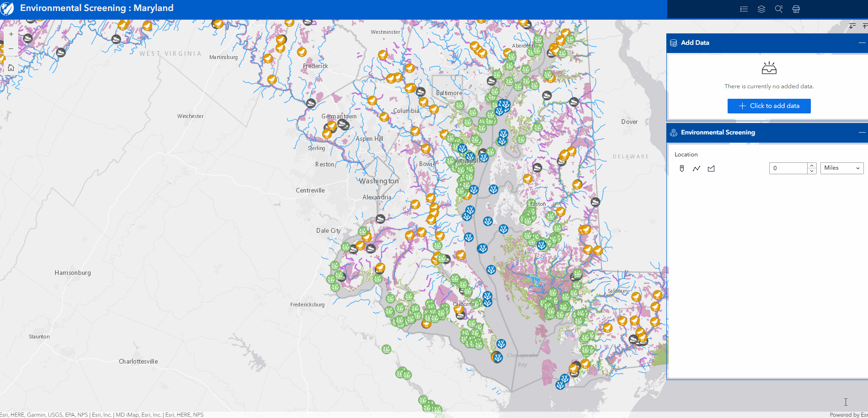Click the Add Data panel title
Image resolution: width=868 pixels, height=418 pixels.
click(x=695, y=43)
